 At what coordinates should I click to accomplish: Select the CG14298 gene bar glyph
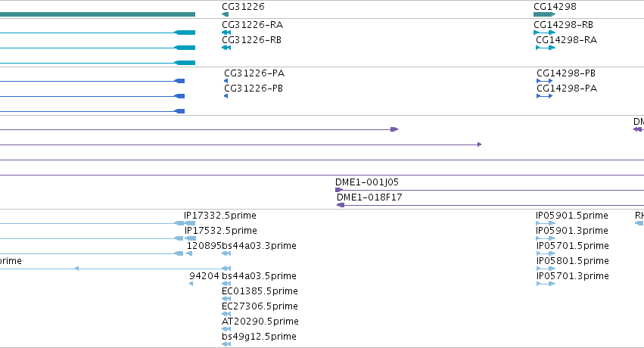[544, 14]
